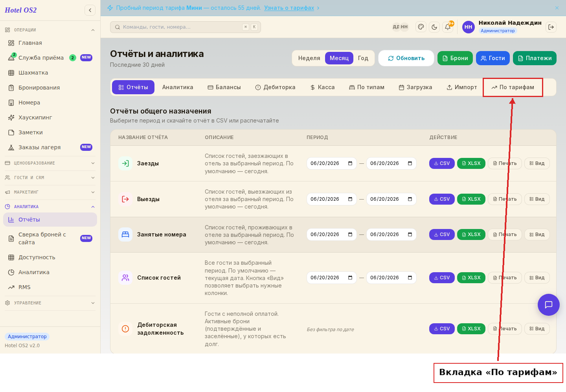Screen dimensions: 566x392
Task: Expand the УПРАВЛЕНИЕ section
Action: 50,303
